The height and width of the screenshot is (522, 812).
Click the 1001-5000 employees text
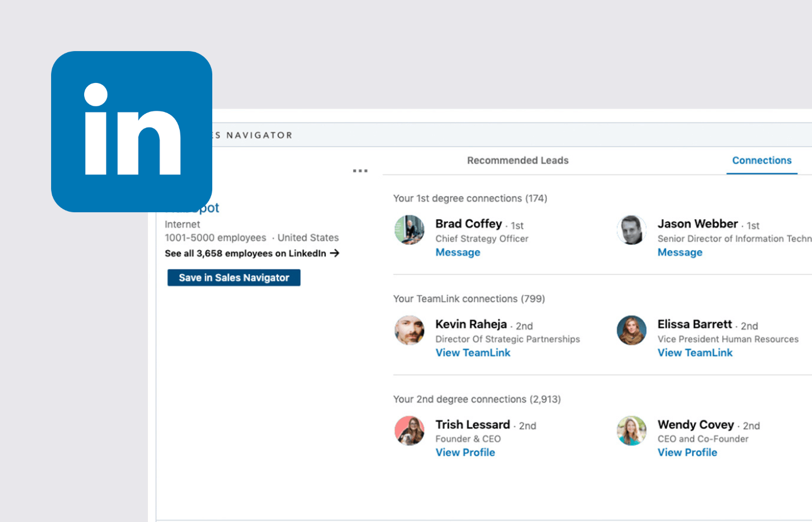click(x=215, y=238)
